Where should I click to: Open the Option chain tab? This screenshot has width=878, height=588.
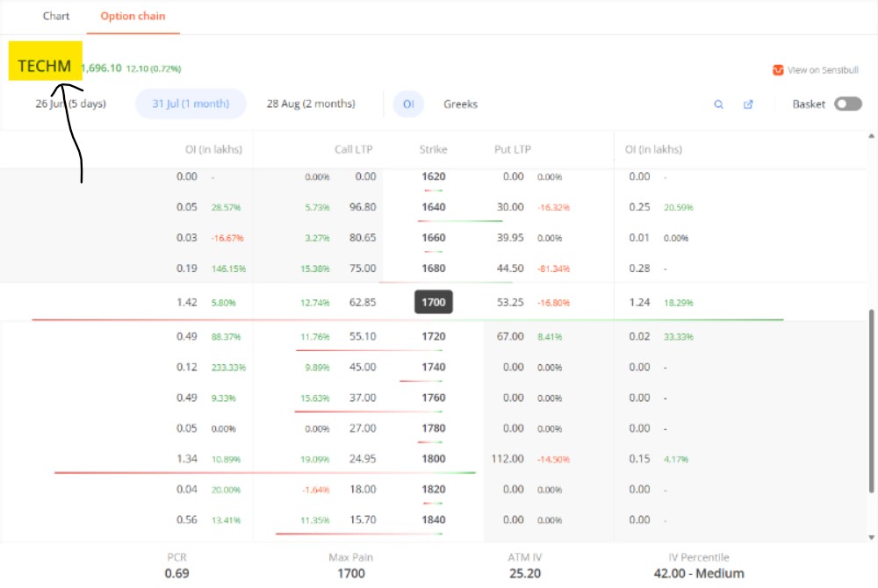coord(133,17)
